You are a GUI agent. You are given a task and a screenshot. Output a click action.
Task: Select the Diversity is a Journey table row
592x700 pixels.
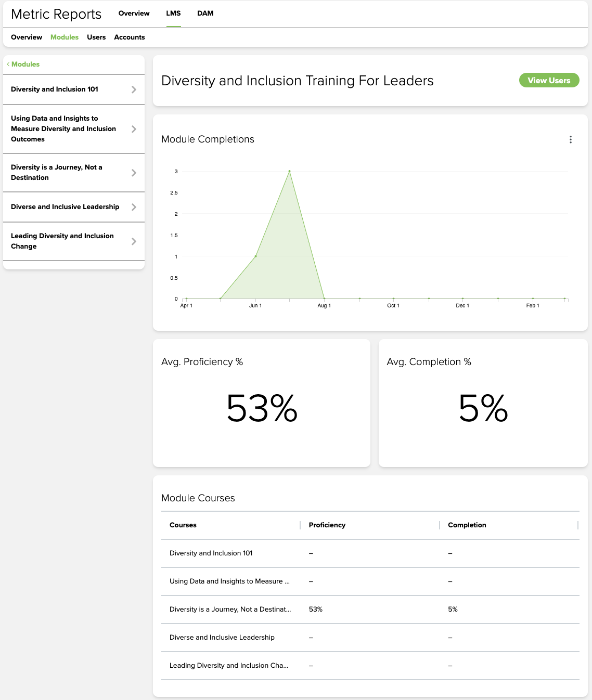pyautogui.click(x=230, y=610)
